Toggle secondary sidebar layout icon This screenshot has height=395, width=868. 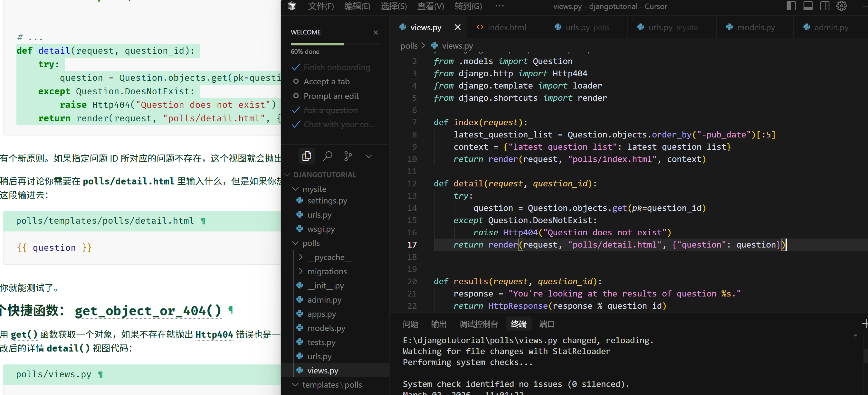825,6
